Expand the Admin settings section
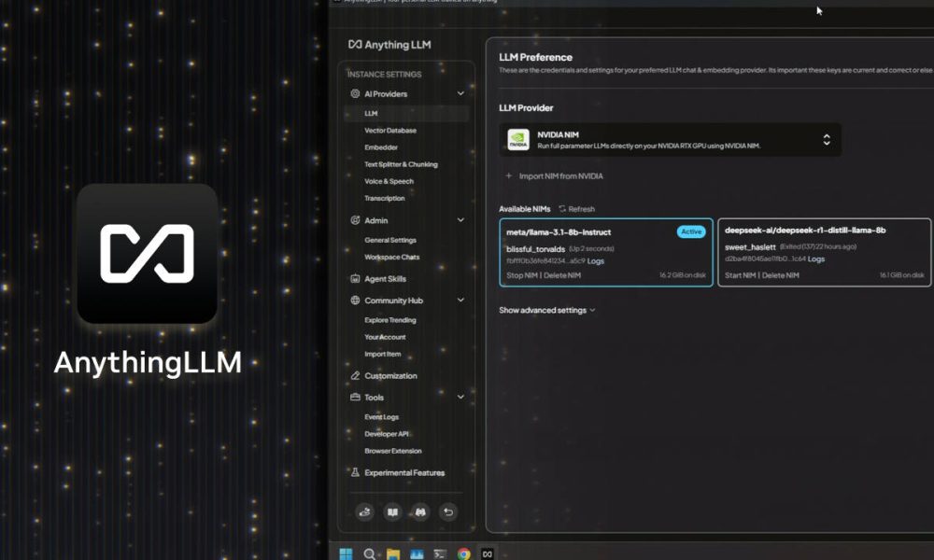This screenshot has width=934, height=560. (x=460, y=222)
